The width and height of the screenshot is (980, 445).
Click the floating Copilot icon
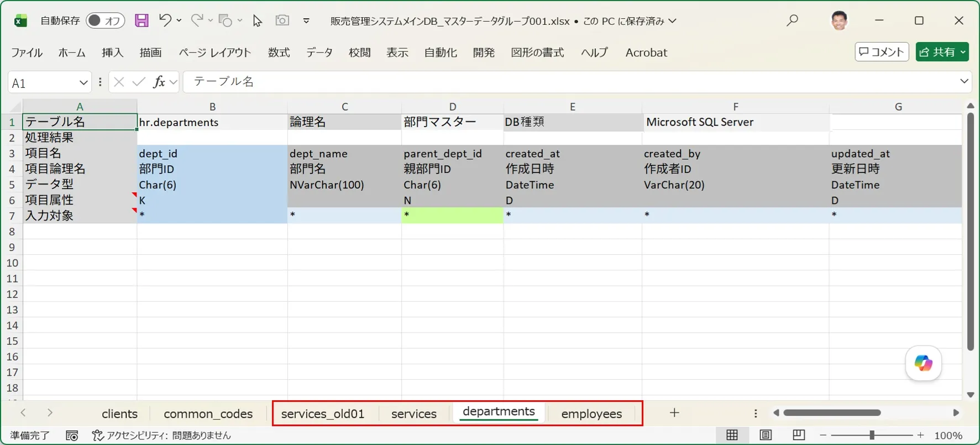(923, 363)
